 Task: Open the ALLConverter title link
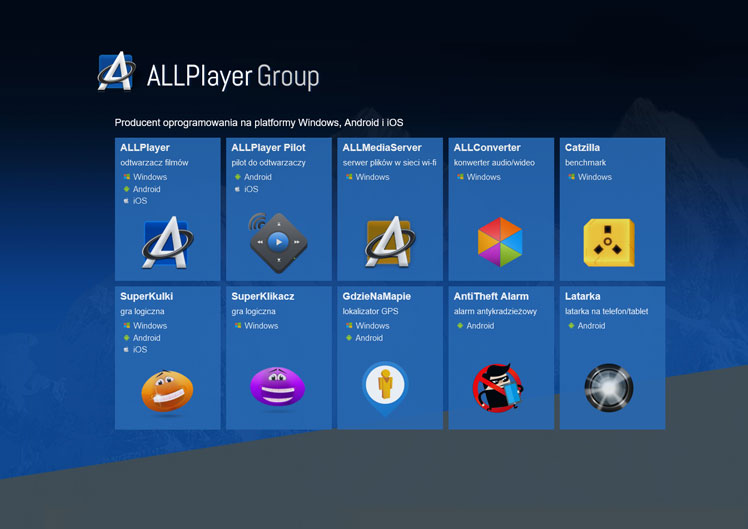coord(487,148)
